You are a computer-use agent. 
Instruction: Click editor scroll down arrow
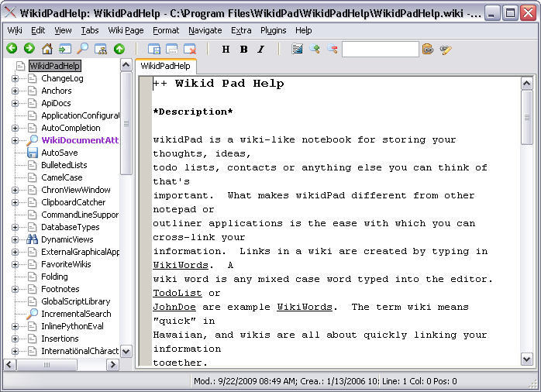[x=526, y=359]
